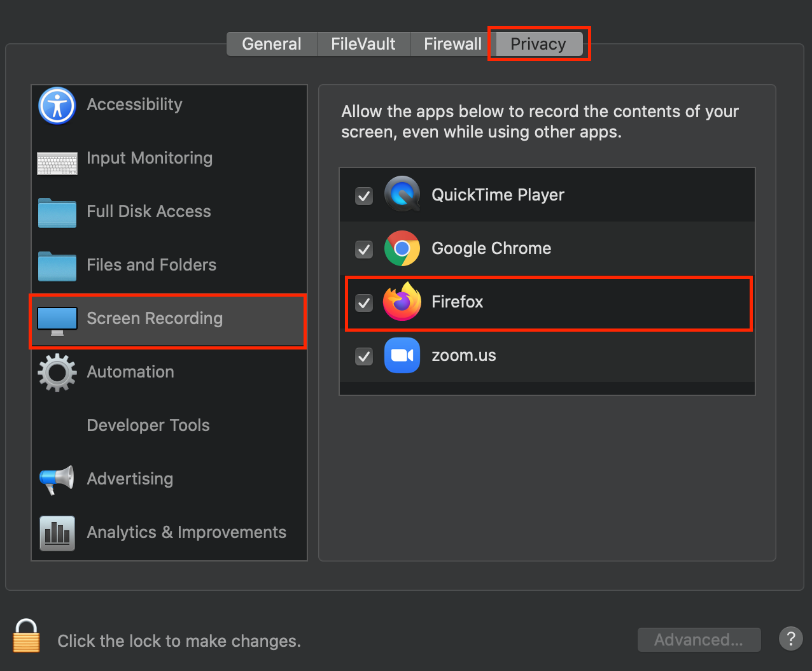Switch to the General tab
This screenshot has width=812, height=671.
272,44
